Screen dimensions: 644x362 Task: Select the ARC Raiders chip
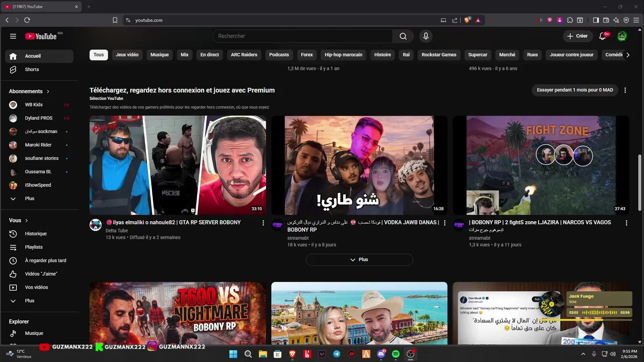tap(244, 55)
